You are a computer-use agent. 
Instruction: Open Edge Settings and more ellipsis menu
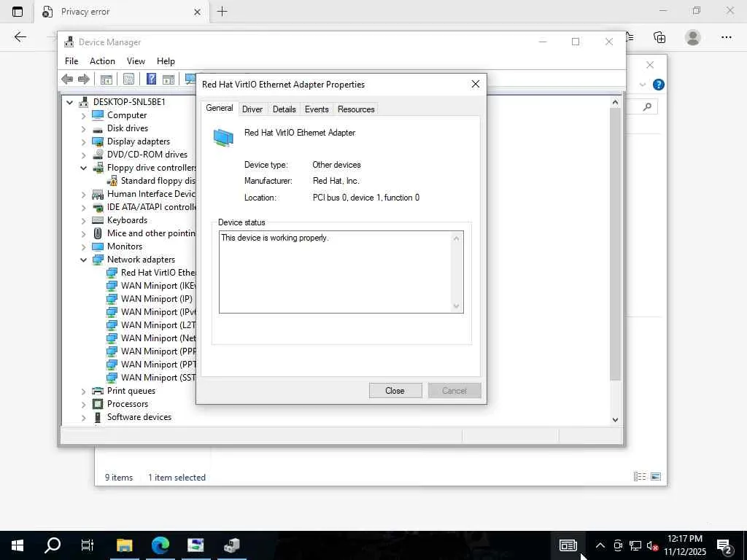click(726, 37)
